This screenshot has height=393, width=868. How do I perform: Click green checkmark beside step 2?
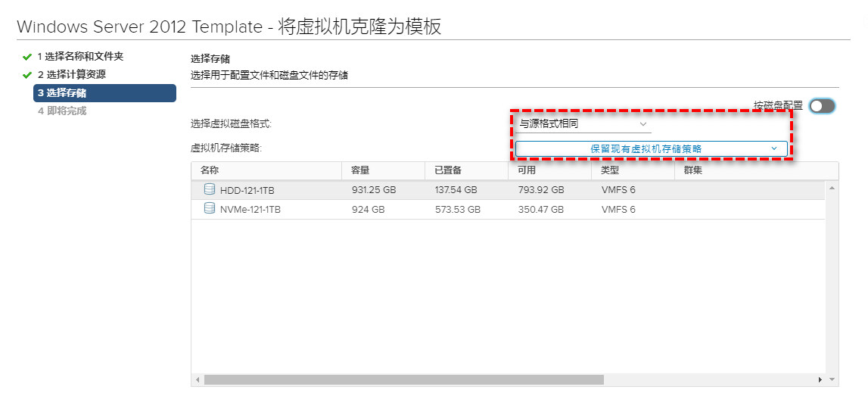click(x=27, y=75)
